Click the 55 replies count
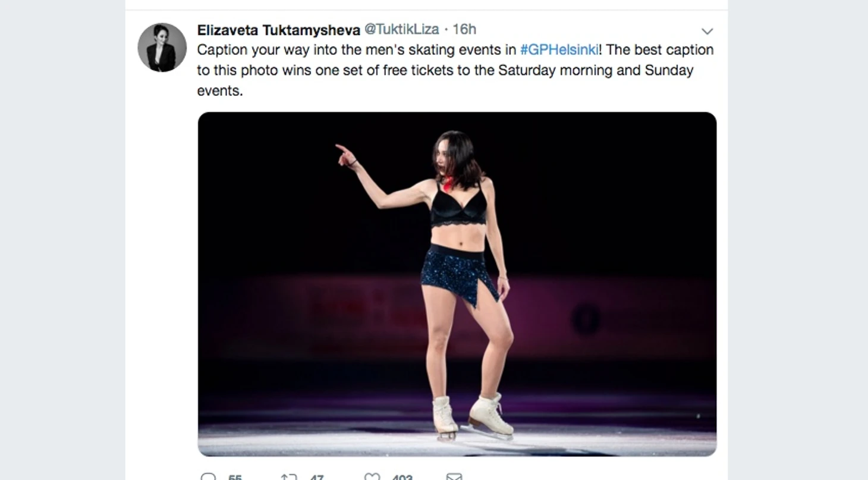Screen dimensions: 868x480 (x=235, y=477)
